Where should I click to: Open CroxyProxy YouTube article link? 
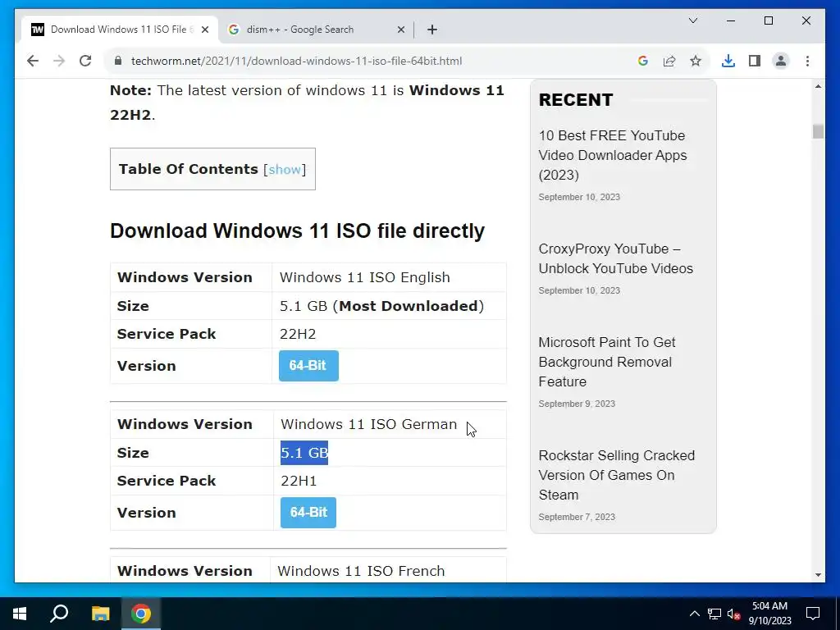615,258
